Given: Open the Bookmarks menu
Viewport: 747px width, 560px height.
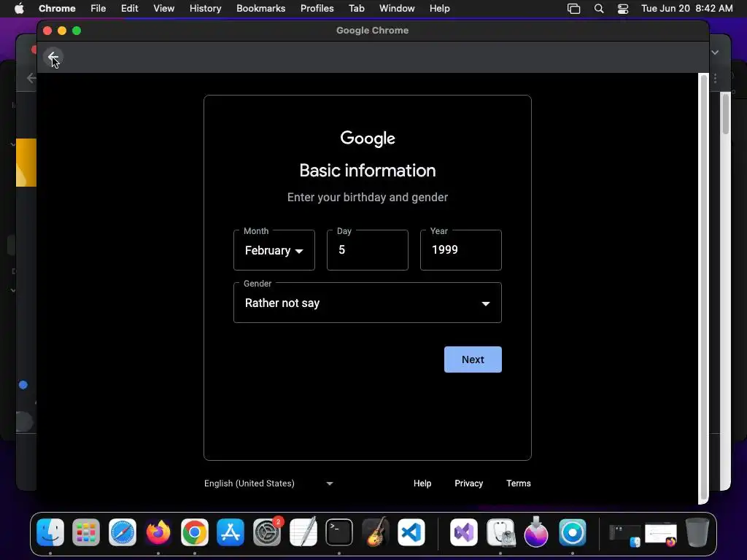Looking at the screenshot, I should coord(260,9).
